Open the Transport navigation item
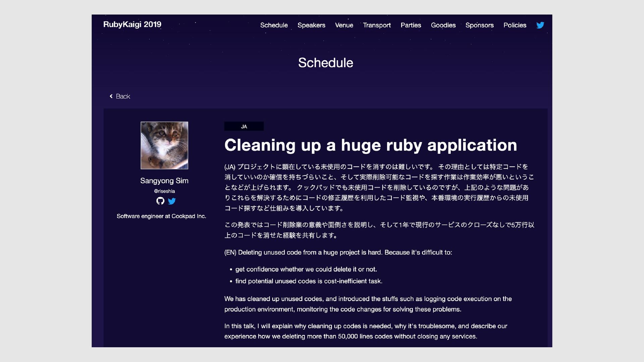 377,25
